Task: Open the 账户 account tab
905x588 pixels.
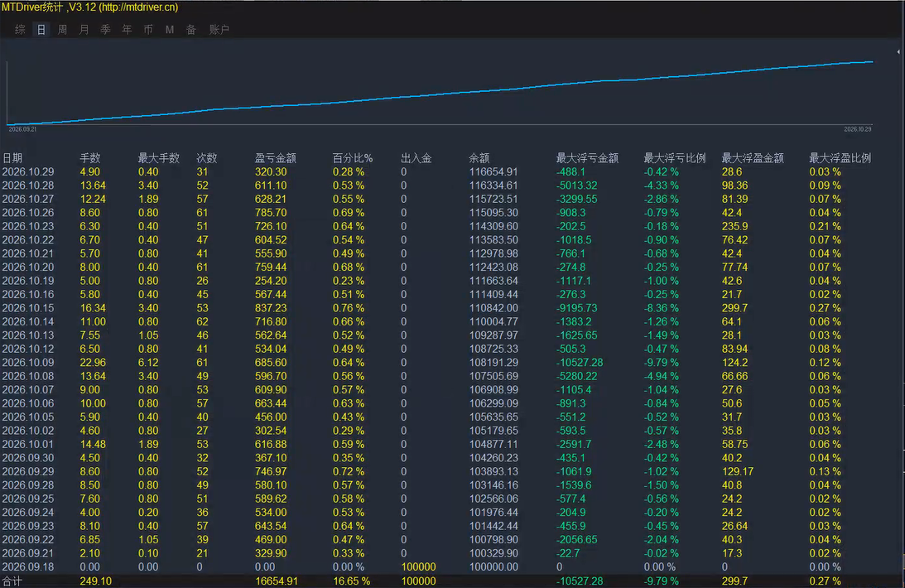Action: tap(219, 30)
